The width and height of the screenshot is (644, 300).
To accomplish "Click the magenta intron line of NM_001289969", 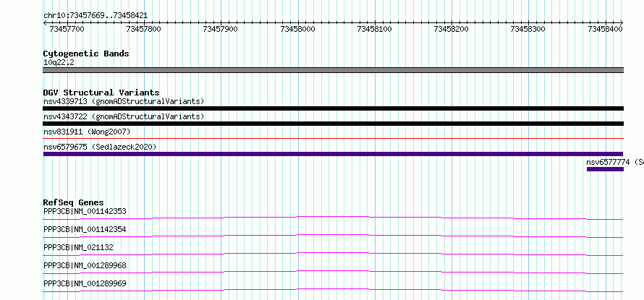I will click(333, 289).
